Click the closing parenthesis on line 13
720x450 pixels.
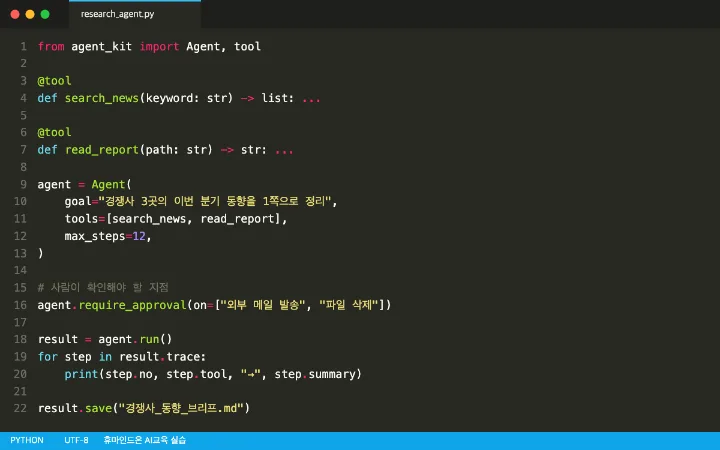tap(40, 253)
